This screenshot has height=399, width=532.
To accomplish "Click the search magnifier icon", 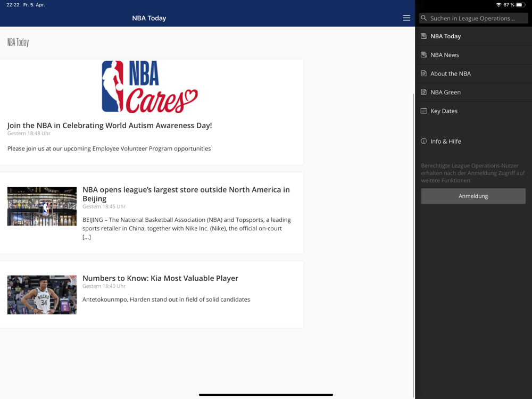I will click(424, 18).
